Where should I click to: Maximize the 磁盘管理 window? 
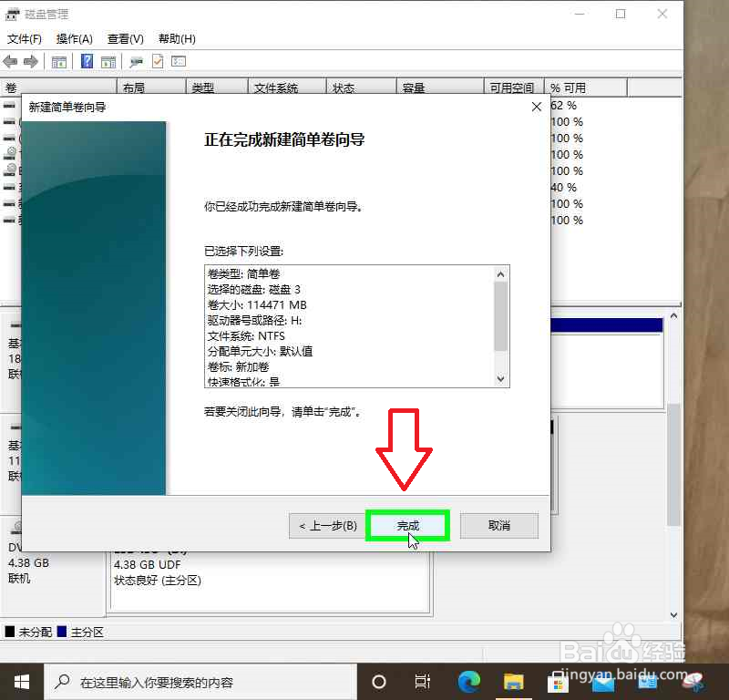pyautogui.click(x=621, y=14)
